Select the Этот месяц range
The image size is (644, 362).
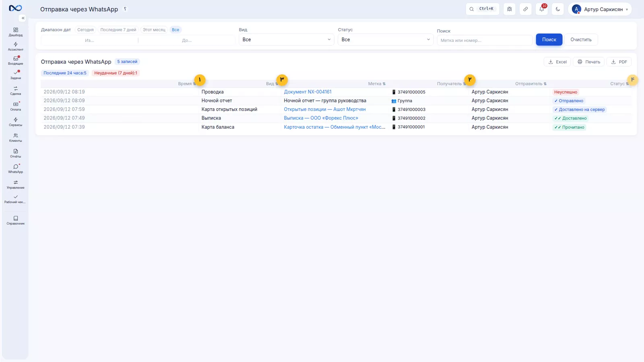tap(154, 30)
